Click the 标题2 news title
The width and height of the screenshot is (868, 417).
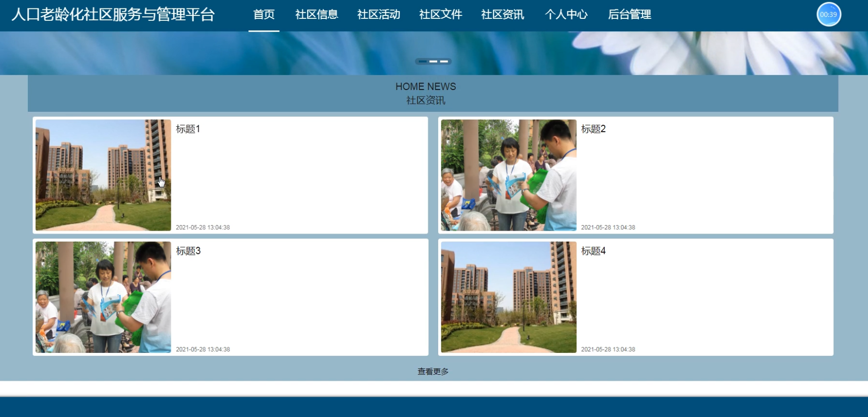pos(593,129)
